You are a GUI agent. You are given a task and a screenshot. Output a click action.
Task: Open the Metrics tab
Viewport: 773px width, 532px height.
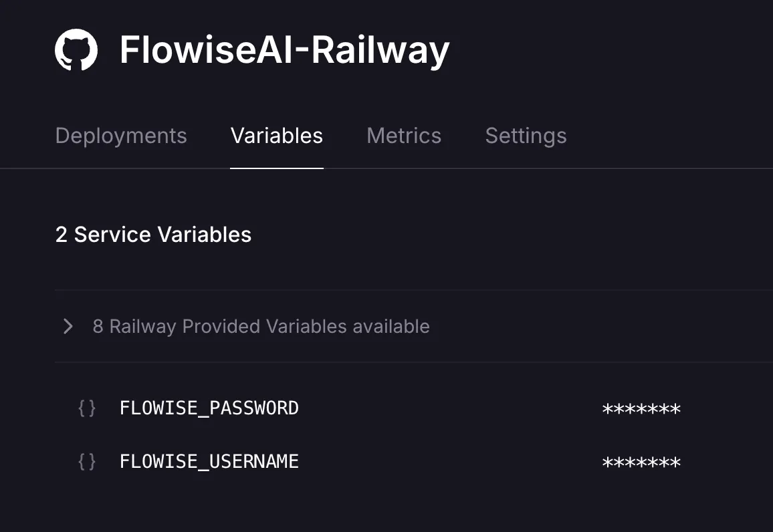[404, 136]
